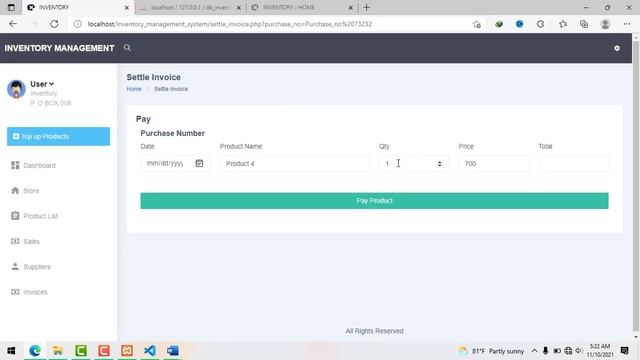Close the INVENTORY : HOME tab

pyautogui.click(x=350, y=7)
